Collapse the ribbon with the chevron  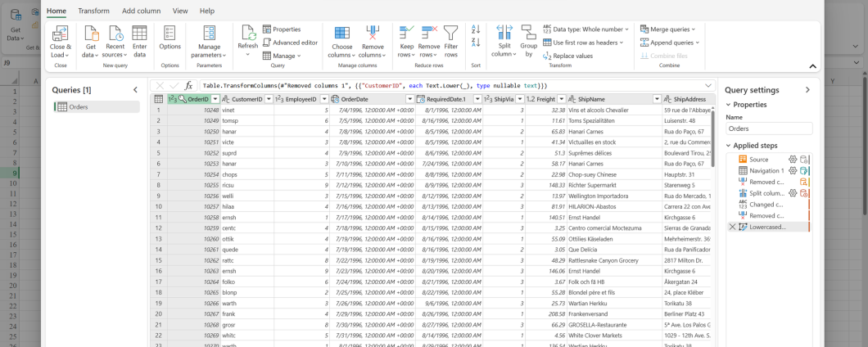click(812, 66)
